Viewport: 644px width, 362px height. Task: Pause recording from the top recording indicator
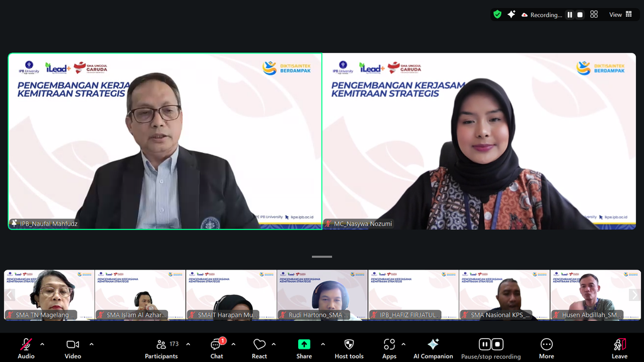tap(570, 15)
